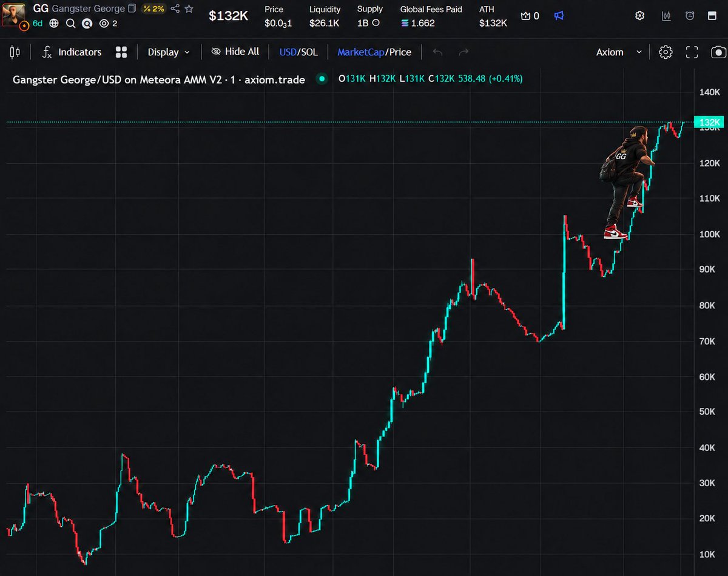
Task: Select Price chart mode
Action: click(x=400, y=52)
